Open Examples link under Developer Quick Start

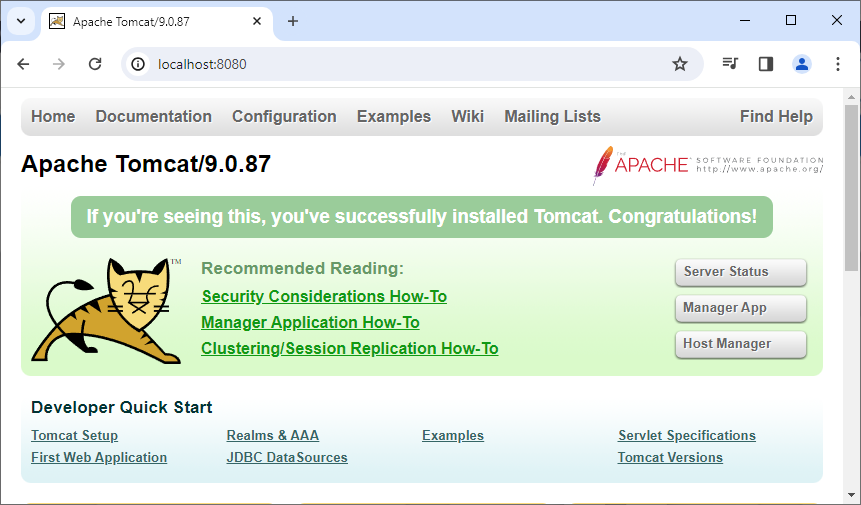[453, 435]
